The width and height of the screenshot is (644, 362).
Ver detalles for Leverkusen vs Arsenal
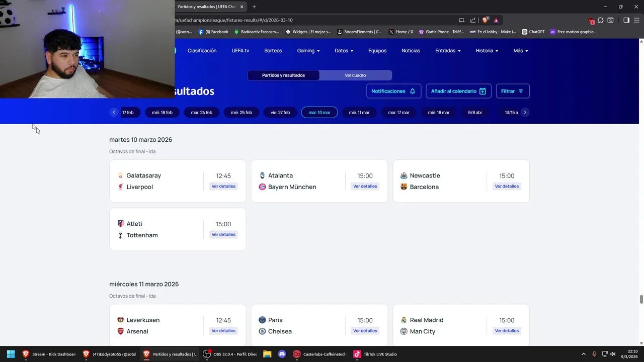pos(223,331)
